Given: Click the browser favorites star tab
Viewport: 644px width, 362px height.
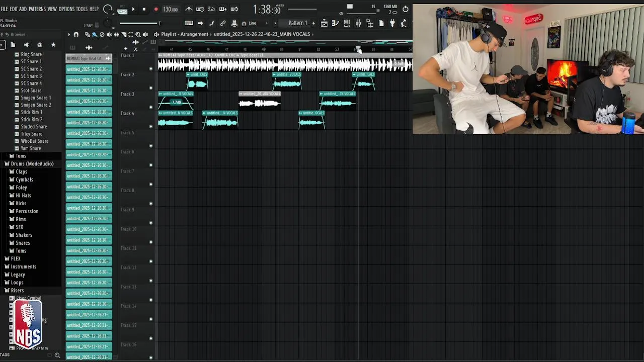Looking at the screenshot, I should tap(53, 45).
